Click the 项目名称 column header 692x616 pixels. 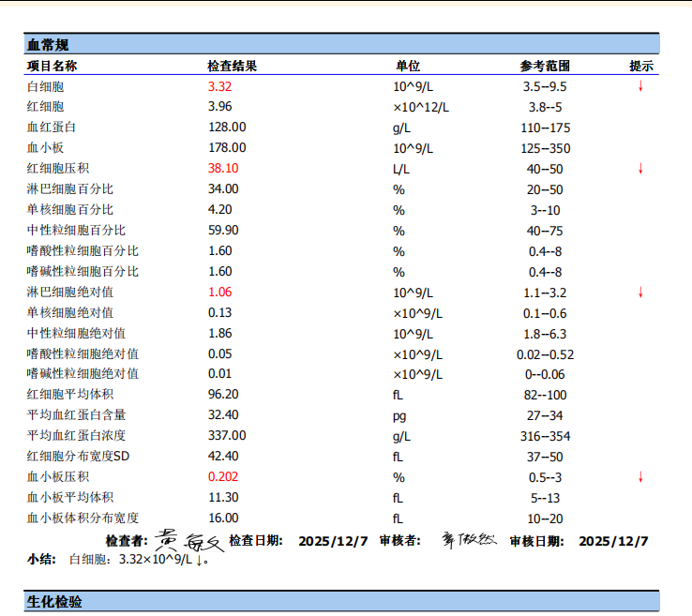pos(53,66)
